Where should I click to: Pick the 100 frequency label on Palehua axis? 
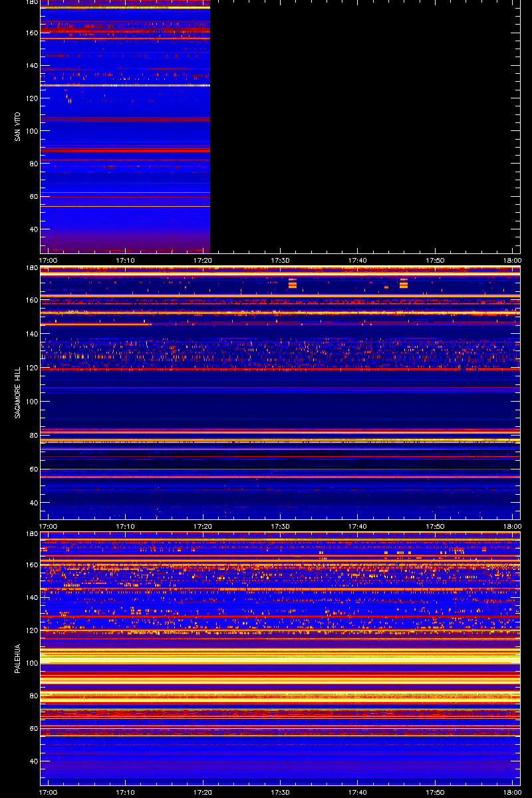(31, 663)
